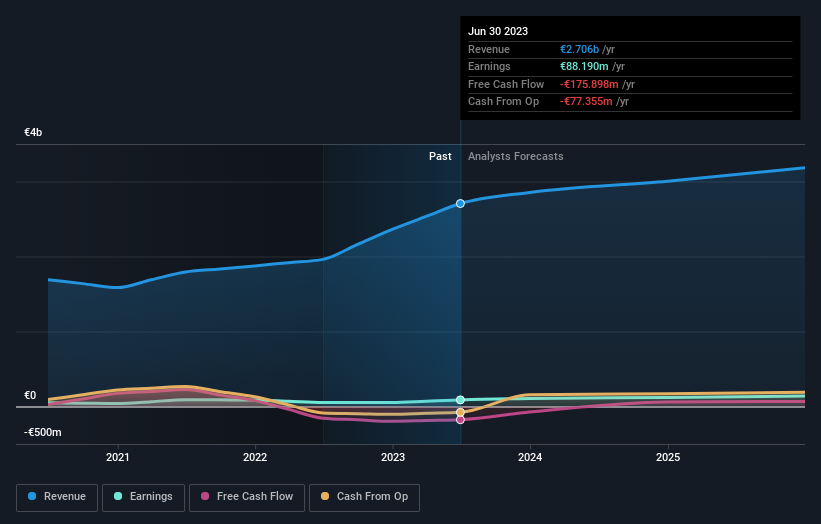This screenshot has height=524, width=821.
Task: Click the Jun 30 2023 tooltip date
Action: [498, 31]
